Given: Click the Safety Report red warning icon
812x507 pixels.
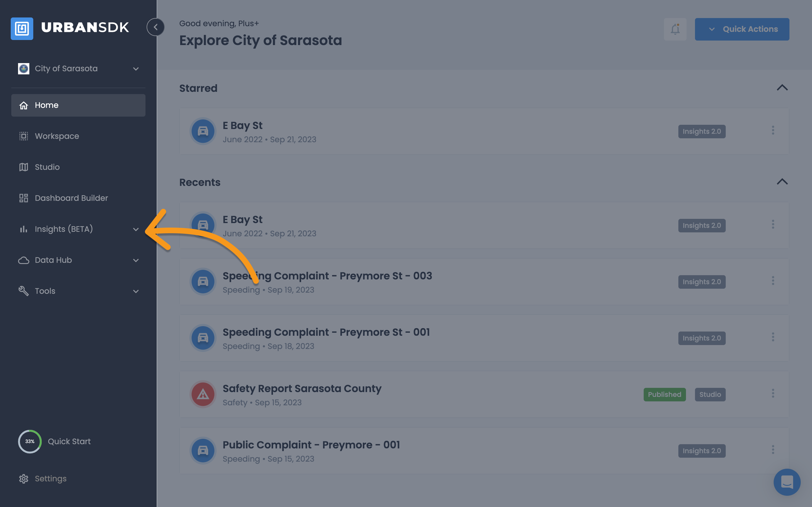Looking at the screenshot, I should tap(203, 394).
